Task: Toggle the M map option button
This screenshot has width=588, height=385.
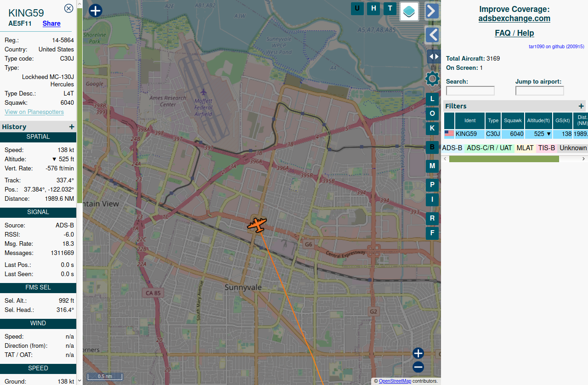Action: click(432, 166)
